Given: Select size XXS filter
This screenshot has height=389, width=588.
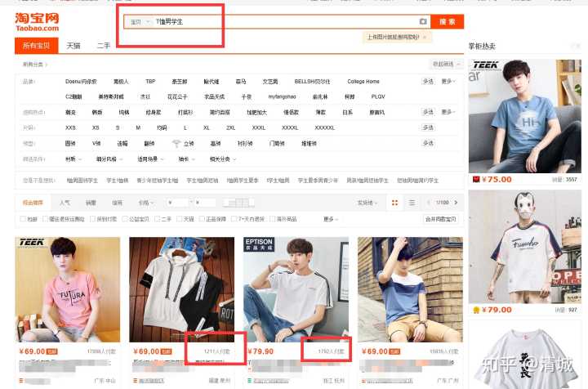Looking at the screenshot, I should (x=70, y=127).
